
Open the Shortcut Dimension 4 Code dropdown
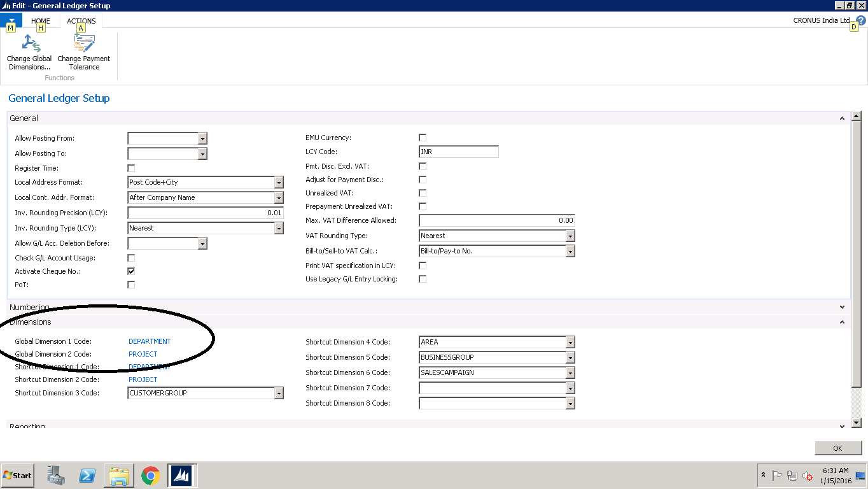(570, 342)
